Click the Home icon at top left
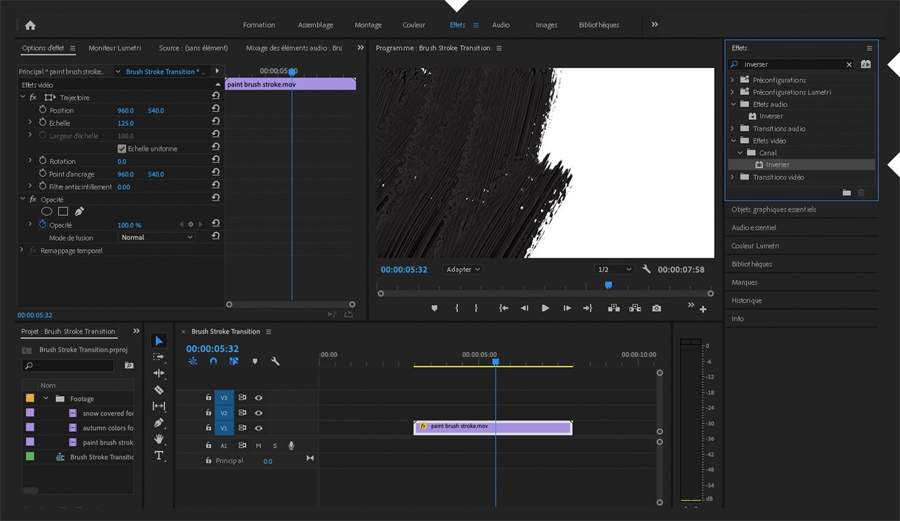Image resolution: width=900 pixels, height=521 pixels. tap(30, 25)
